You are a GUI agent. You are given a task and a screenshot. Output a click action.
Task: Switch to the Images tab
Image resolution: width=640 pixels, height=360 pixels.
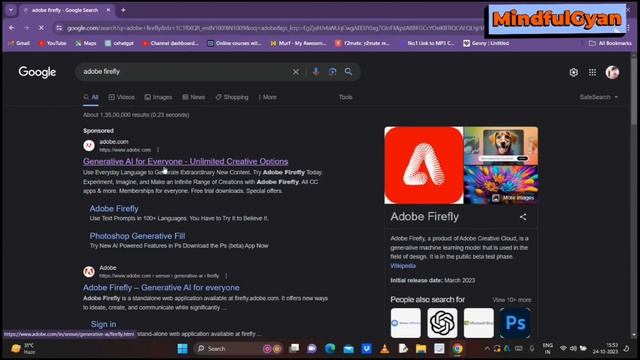tap(158, 97)
